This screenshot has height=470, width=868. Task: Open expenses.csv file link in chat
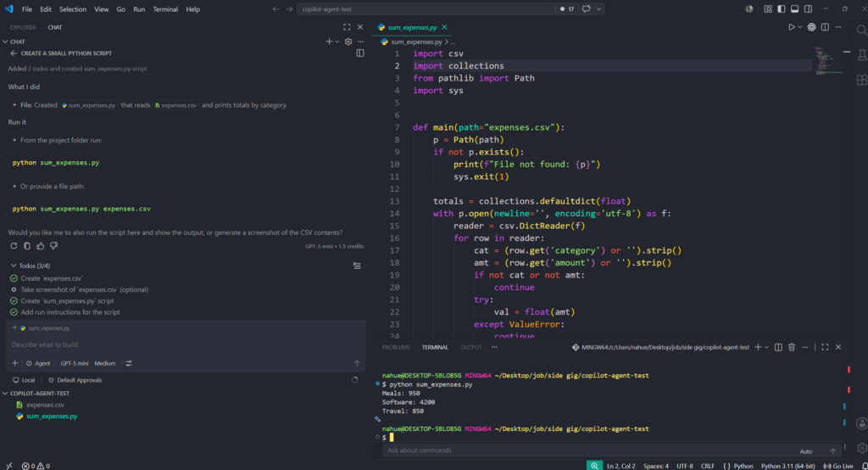click(x=175, y=104)
